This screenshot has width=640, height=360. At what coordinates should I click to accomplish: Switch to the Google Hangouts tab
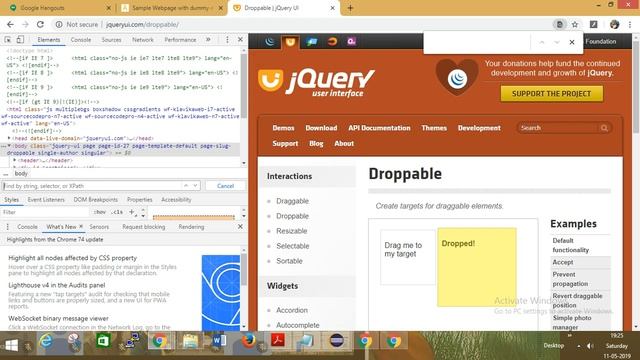pos(60,8)
